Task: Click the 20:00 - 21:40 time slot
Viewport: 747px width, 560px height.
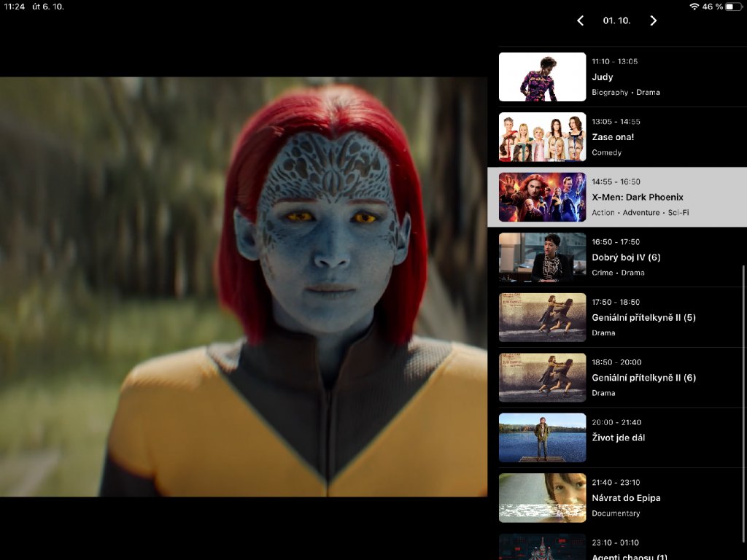Action: pyautogui.click(x=616, y=422)
